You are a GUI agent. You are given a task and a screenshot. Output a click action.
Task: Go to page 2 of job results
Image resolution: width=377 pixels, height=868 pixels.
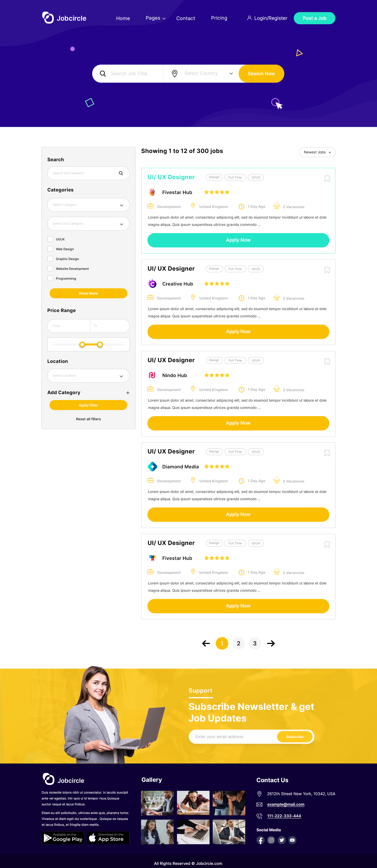click(238, 643)
